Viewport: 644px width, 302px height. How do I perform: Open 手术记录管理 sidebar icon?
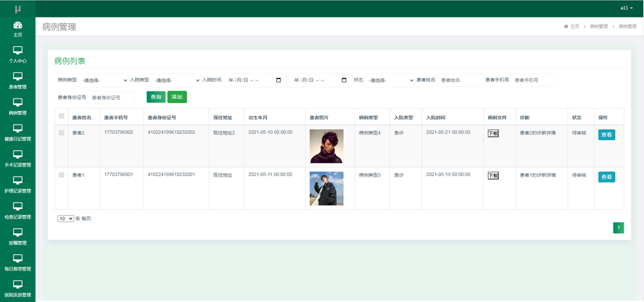click(17, 154)
